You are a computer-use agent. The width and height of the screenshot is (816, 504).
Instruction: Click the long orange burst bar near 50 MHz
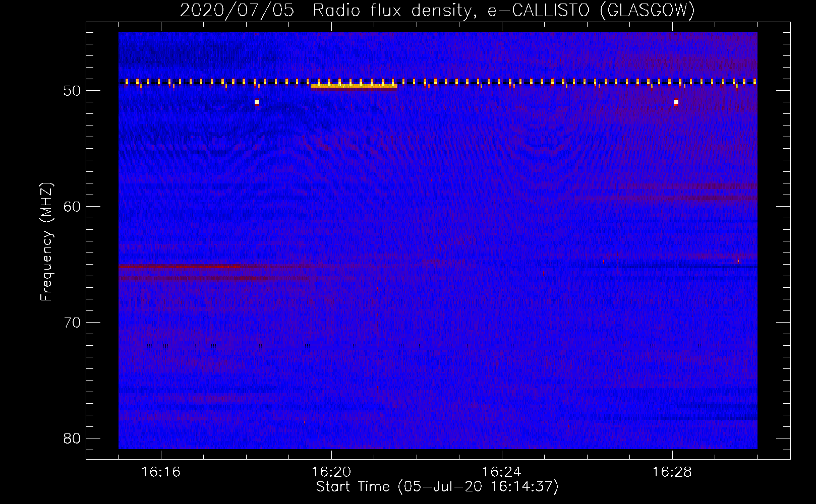coord(354,86)
